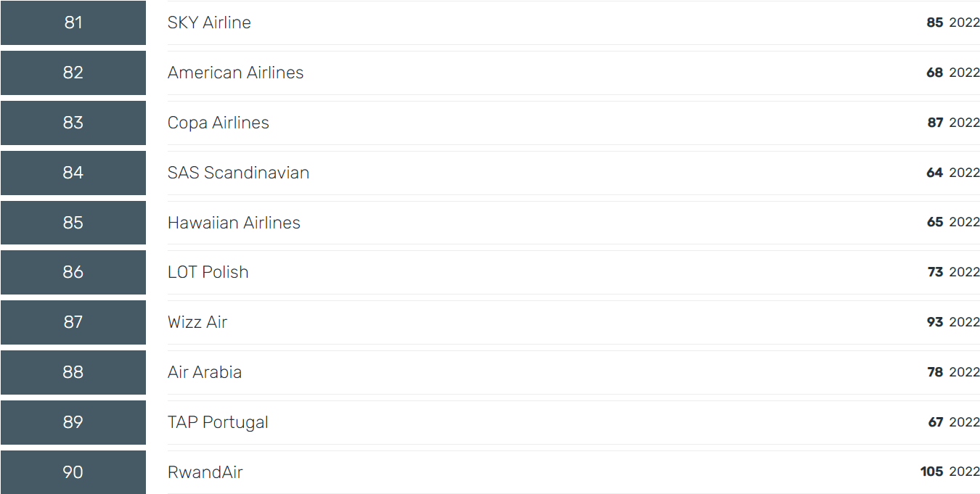Open the American Airlines entry
The width and height of the screenshot is (980, 494).
pyautogui.click(x=235, y=73)
